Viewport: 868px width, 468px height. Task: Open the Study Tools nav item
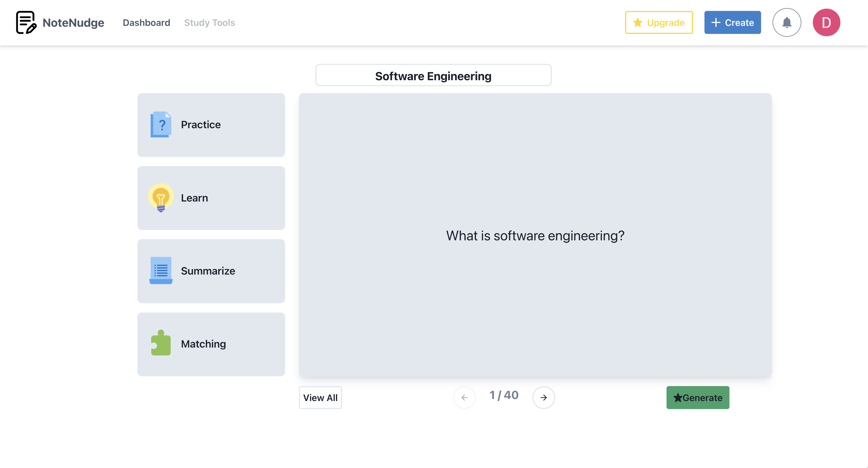[x=209, y=23]
